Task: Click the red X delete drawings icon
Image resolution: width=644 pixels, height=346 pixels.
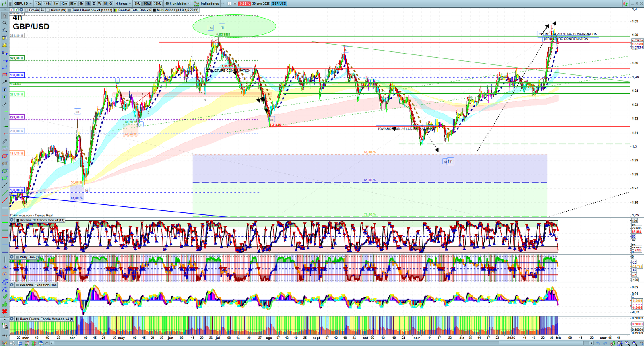Action: tap(4, 311)
